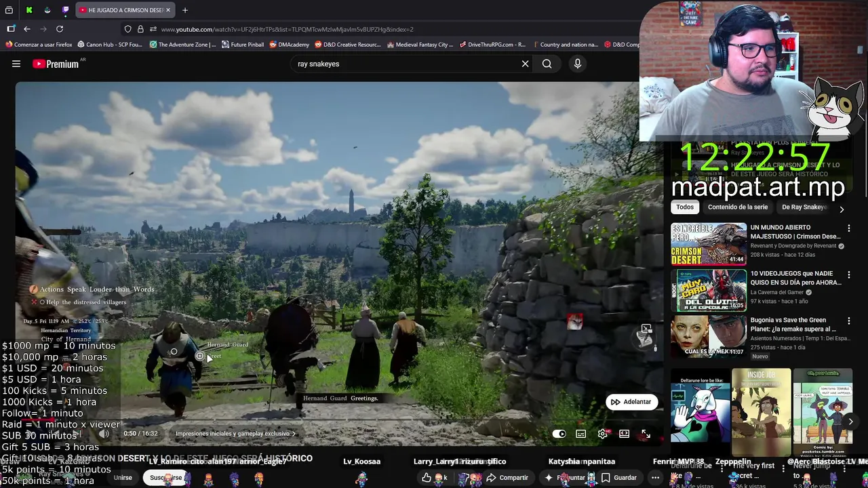Show more filter chips via right chevron
The height and width of the screenshot is (488, 868).
point(842,209)
